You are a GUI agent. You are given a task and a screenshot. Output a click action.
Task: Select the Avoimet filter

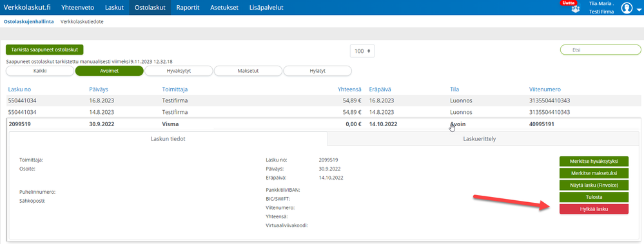(109, 71)
